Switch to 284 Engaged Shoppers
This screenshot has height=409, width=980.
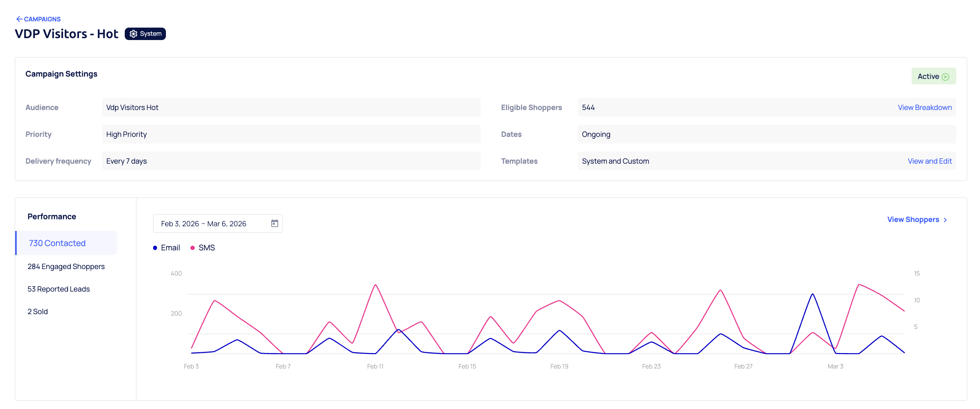tap(66, 267)
